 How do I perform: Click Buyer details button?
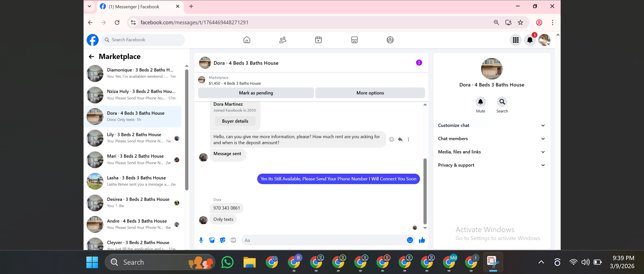point(235,121)
